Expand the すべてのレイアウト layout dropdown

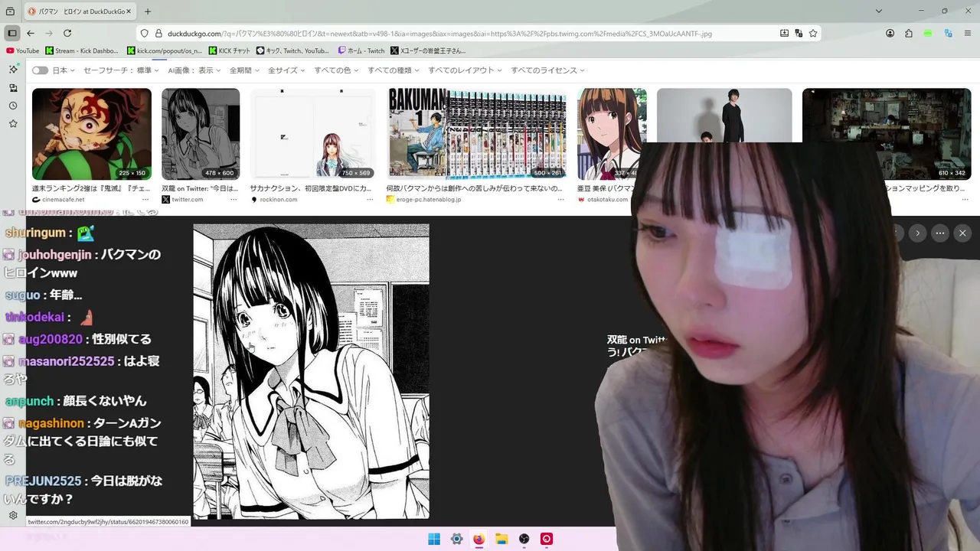tap(465, 70)
